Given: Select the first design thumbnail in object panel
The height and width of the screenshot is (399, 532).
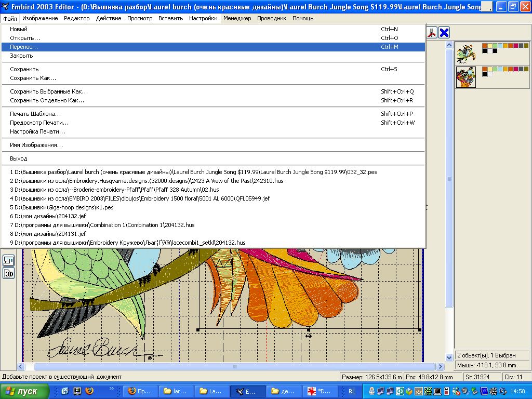Looking at the screenshot, I should point(466,53).
